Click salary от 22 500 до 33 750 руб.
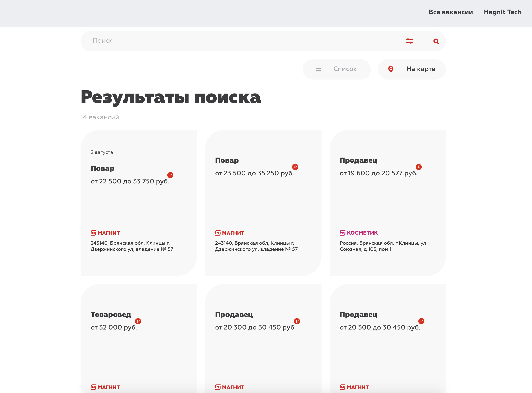 [x=130, y=181]
